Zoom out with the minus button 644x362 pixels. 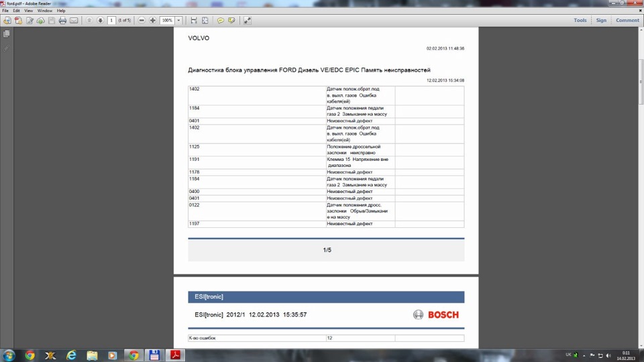point(142,21)
